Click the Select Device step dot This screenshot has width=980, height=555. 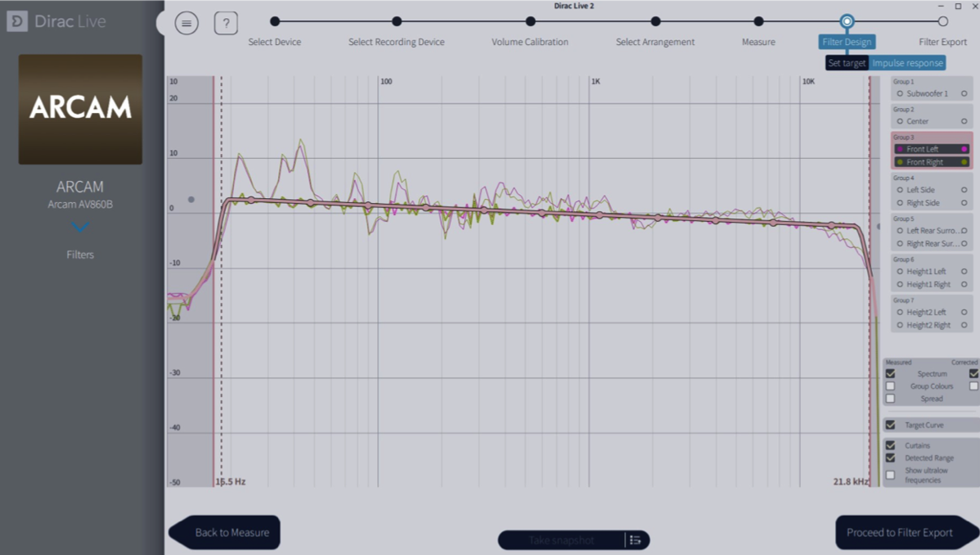(275, 21)
